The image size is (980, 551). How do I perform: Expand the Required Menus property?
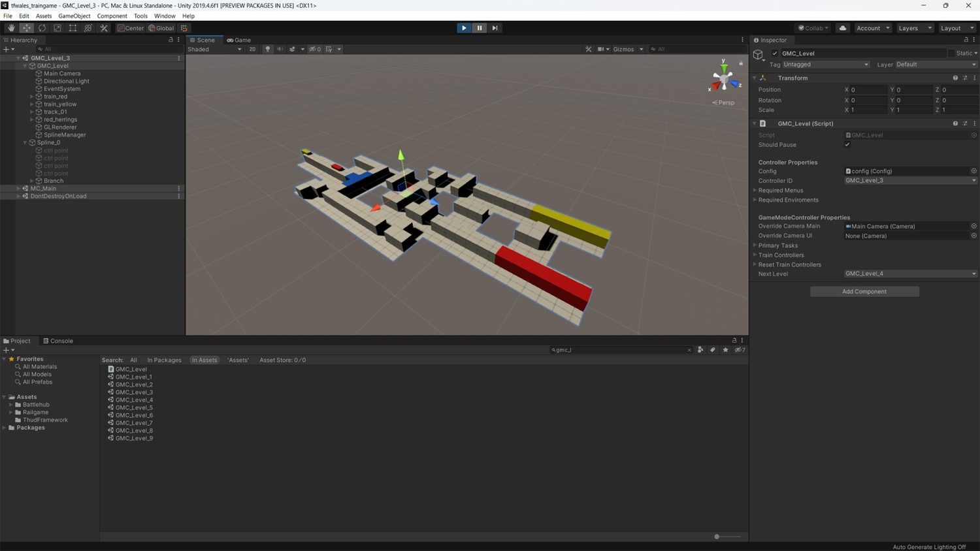[755, 191]
